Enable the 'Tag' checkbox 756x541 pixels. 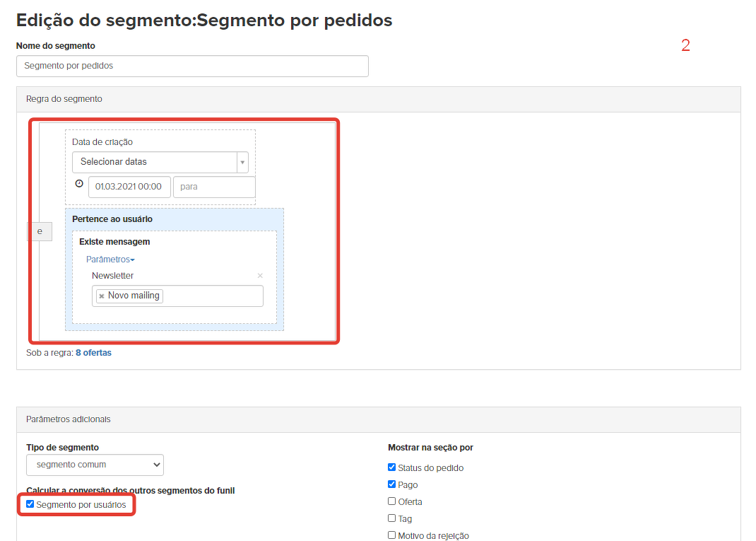(x=392, y=518)
